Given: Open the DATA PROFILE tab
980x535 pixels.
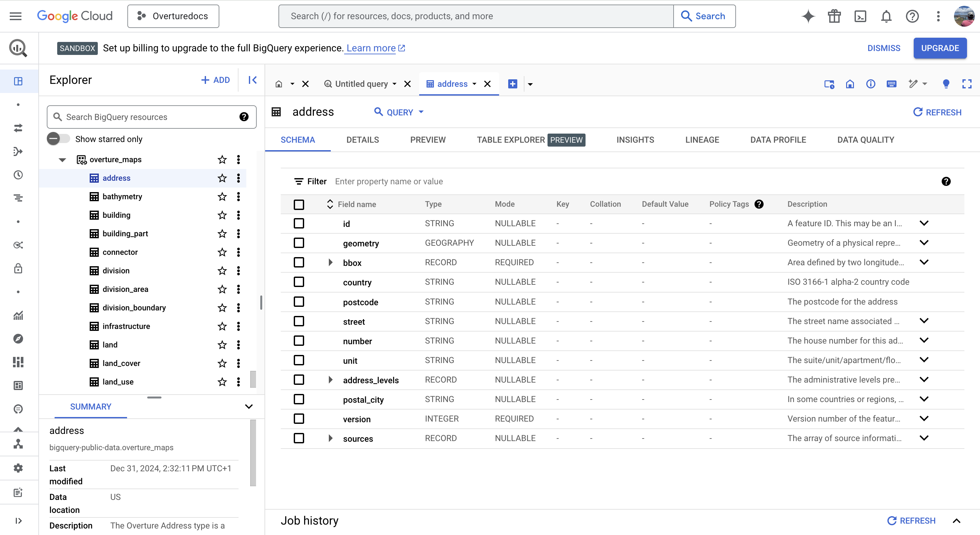Looking at the screenshot, I should (778, 140).
